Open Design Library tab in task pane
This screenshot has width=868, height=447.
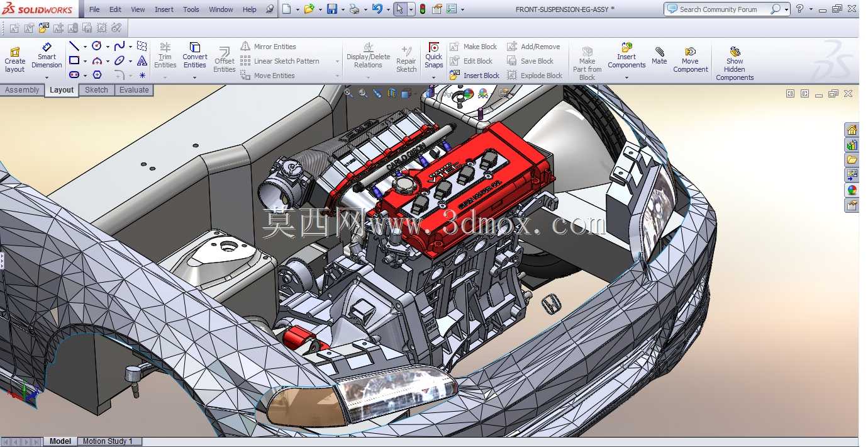pyautogui.click(x=852, y=145)
